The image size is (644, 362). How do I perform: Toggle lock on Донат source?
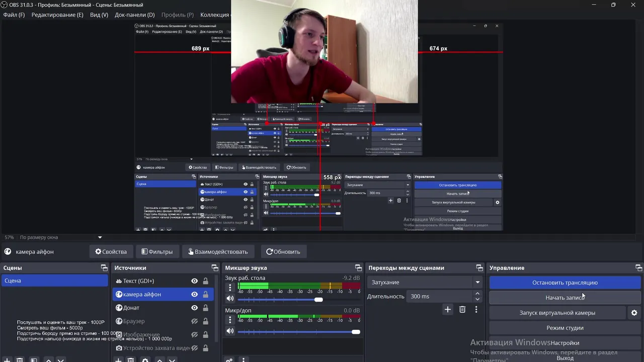[x=205, y=308]
